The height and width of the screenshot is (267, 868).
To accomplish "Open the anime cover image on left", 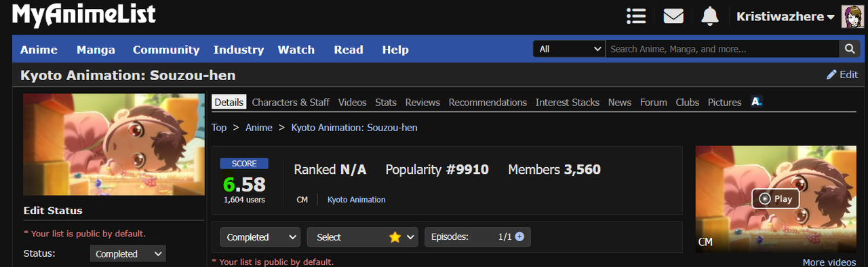I will point(114,145).
